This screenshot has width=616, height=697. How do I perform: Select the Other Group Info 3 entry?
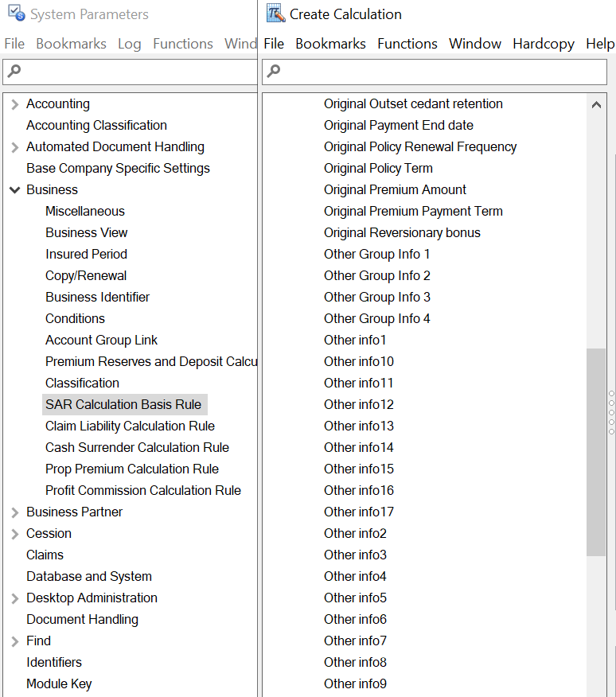point(376,297)
